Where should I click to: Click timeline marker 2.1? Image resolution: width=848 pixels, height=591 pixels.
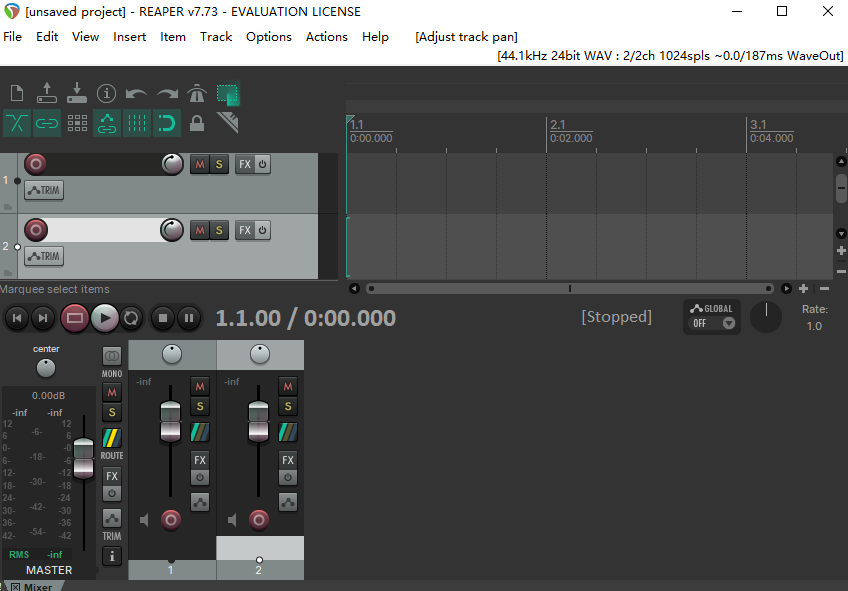click(x=558, y=124)
